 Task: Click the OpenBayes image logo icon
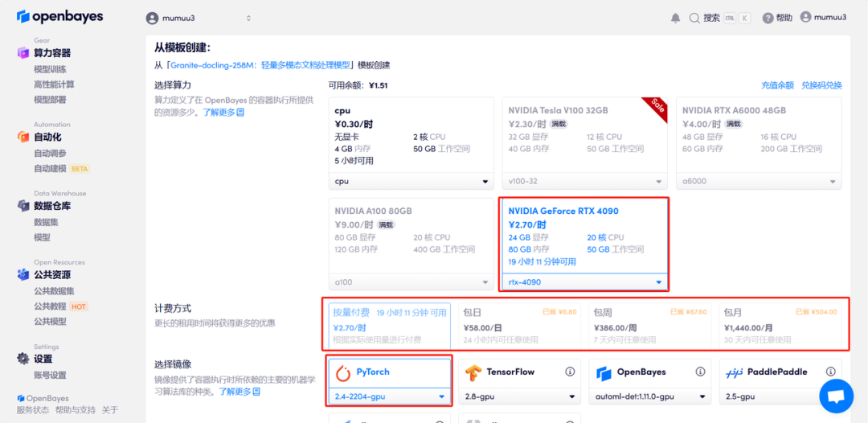point(604,374)
